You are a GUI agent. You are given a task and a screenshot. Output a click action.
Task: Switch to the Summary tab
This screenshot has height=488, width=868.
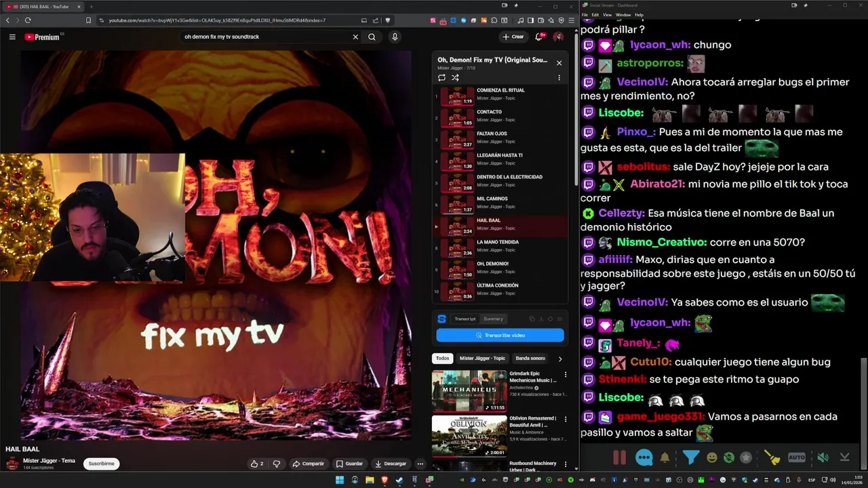(494, 319)
